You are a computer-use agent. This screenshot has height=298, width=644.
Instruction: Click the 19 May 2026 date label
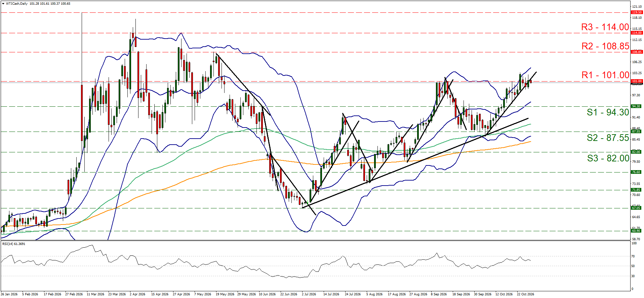[225, 294]
